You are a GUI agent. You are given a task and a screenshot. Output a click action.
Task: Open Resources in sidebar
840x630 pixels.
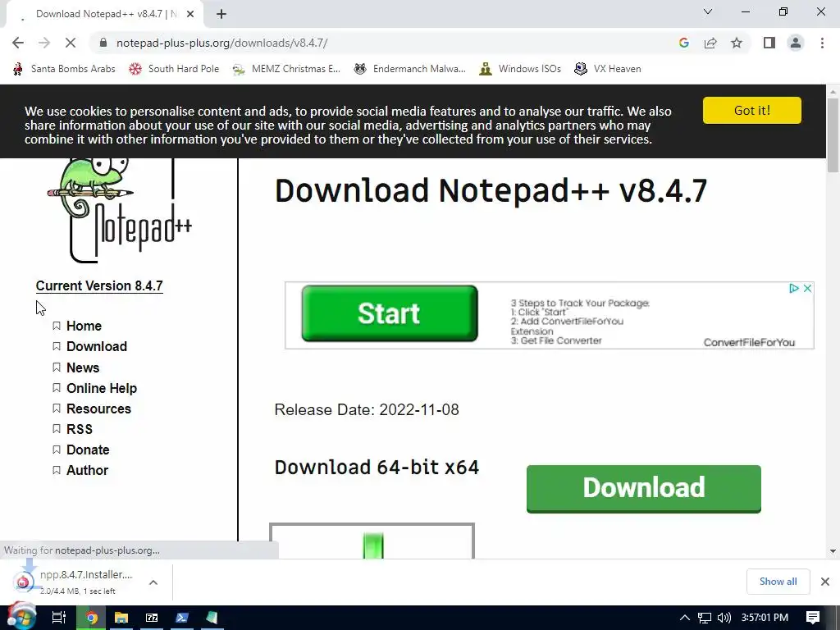tap(98, 409)
